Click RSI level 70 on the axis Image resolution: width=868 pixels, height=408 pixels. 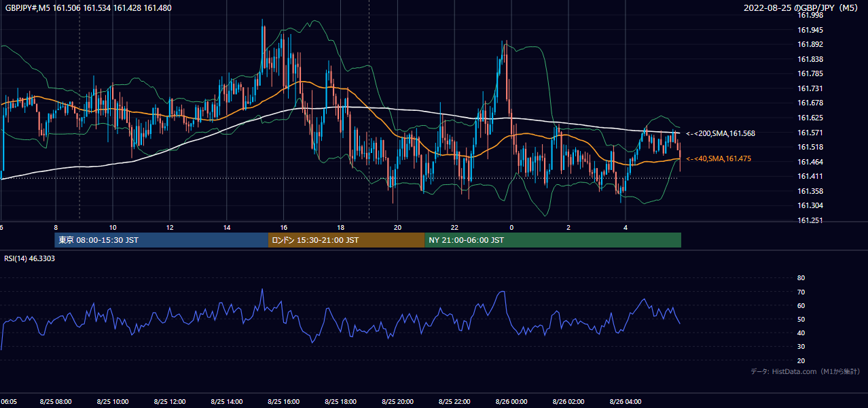point(801,292)
